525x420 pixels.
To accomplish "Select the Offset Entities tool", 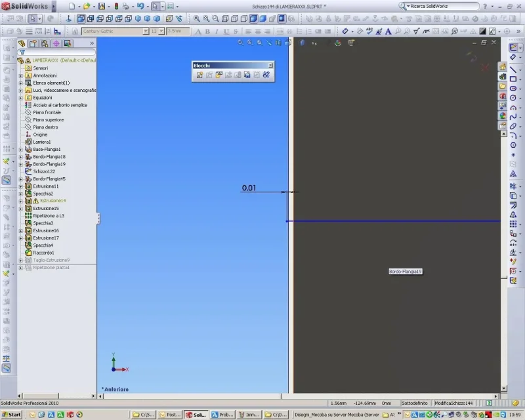I will click(513, 205).
